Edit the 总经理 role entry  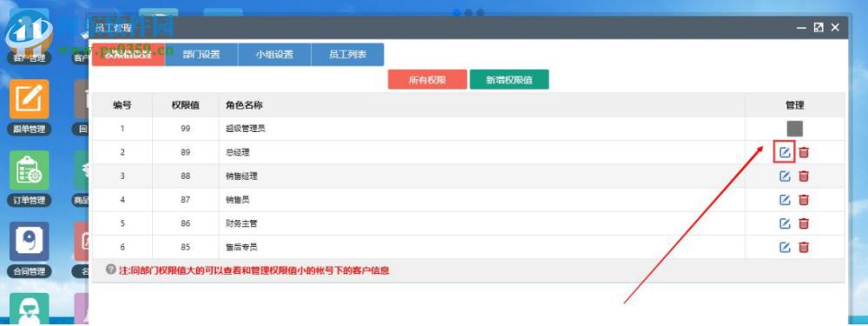(x=785, y=152)
